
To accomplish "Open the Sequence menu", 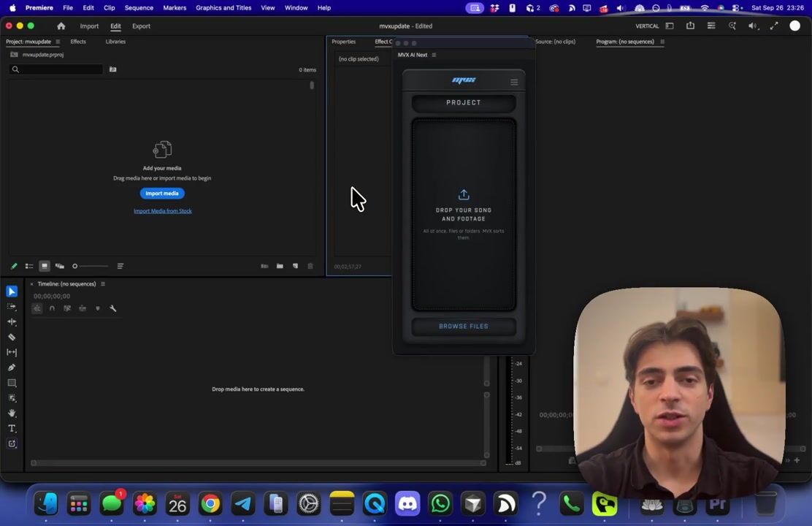I will pos(139,8).
